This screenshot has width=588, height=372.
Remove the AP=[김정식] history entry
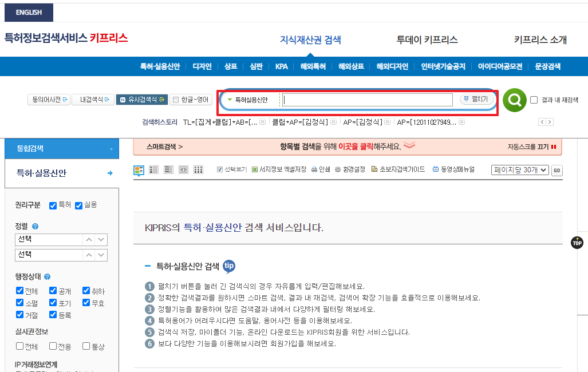pyautogui.click(x=388, y=122)
